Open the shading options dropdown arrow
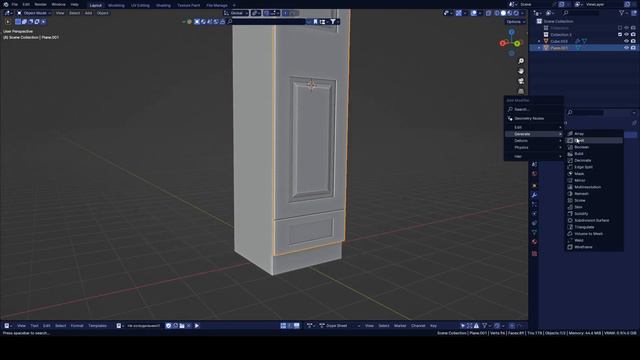 coord(523,13)
